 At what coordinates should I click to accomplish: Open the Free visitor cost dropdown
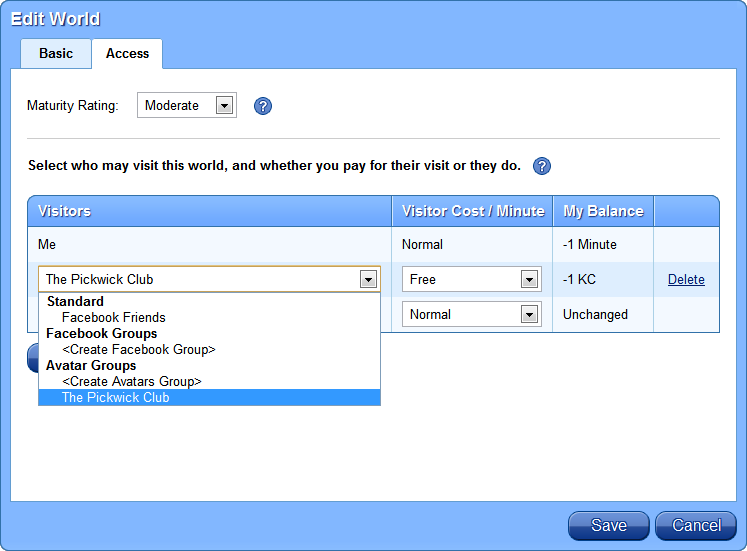pyautogui.click(x=530, y=280)
